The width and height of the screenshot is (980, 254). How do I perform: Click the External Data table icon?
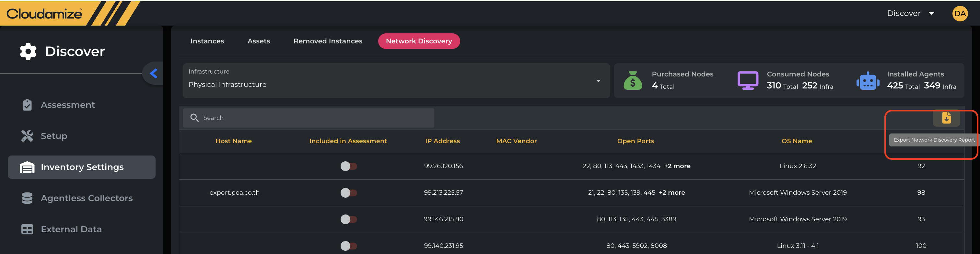pos(27,229)
